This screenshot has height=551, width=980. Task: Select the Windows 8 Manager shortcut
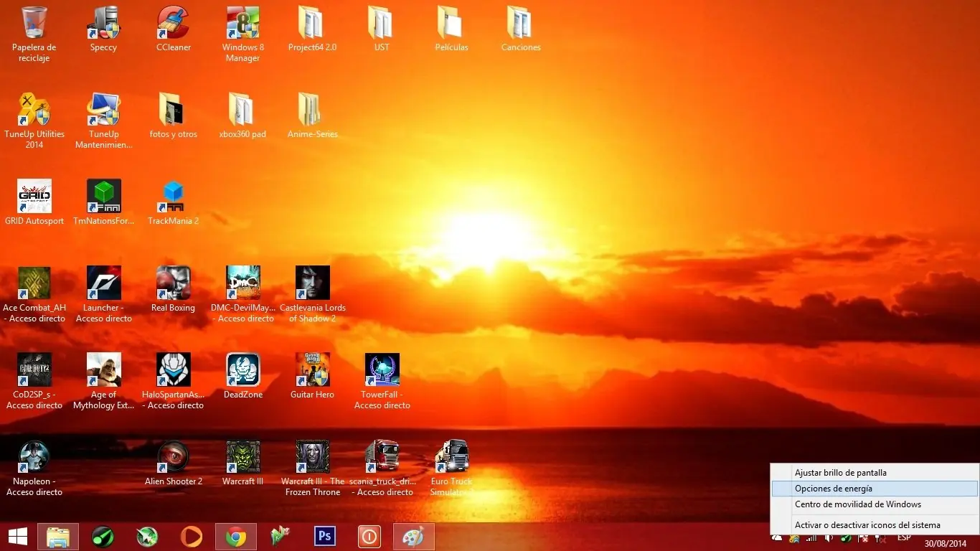click(242, 34)
